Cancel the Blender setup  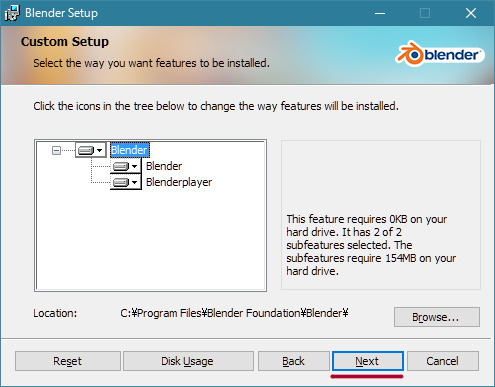pos(443,361)
